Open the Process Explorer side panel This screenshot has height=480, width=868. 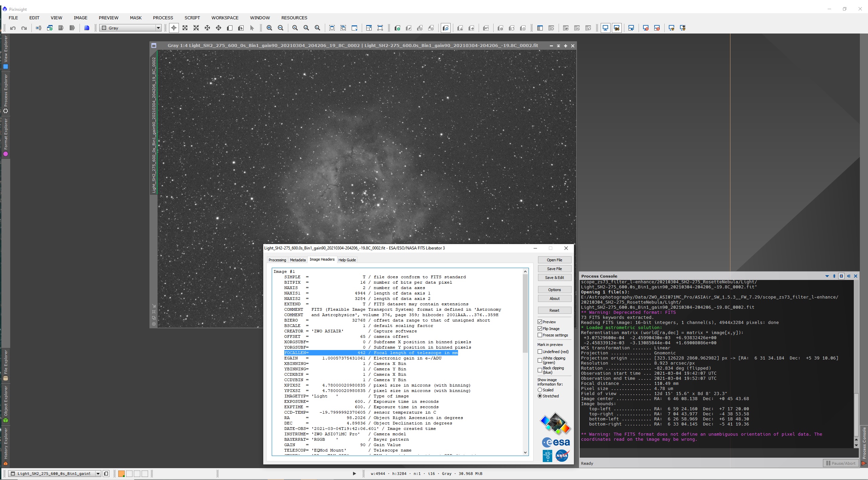point(5,94)
